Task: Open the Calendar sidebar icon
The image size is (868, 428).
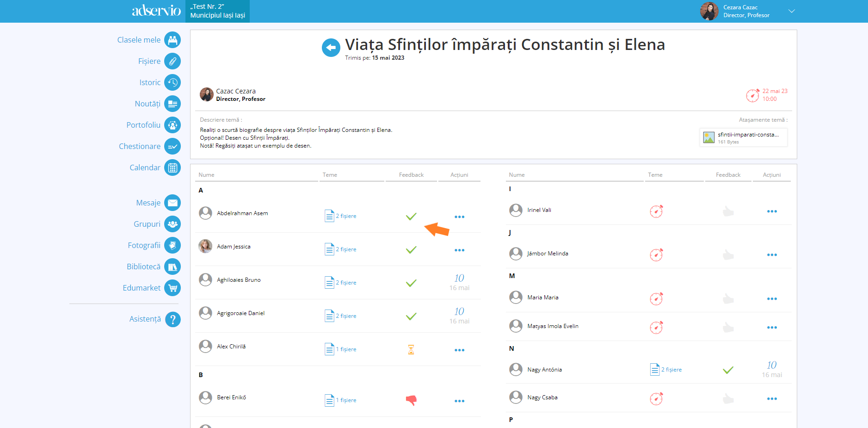Action: [172, 167]
